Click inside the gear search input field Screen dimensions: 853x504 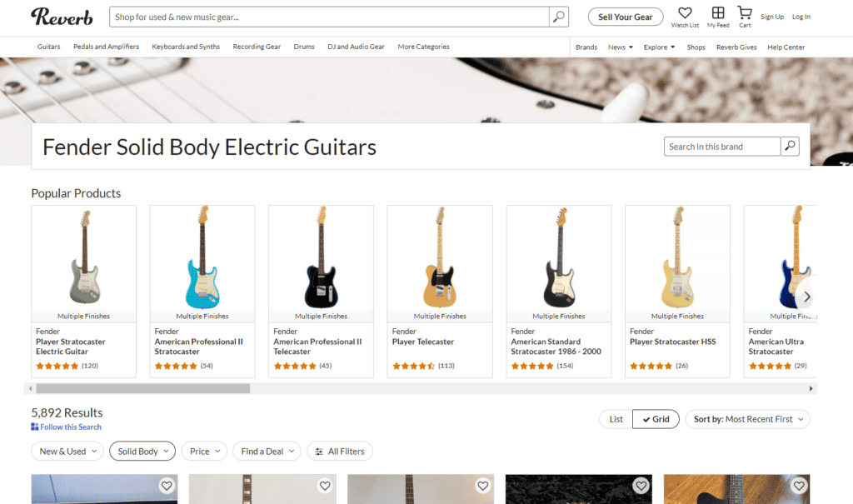click(325, 17)
